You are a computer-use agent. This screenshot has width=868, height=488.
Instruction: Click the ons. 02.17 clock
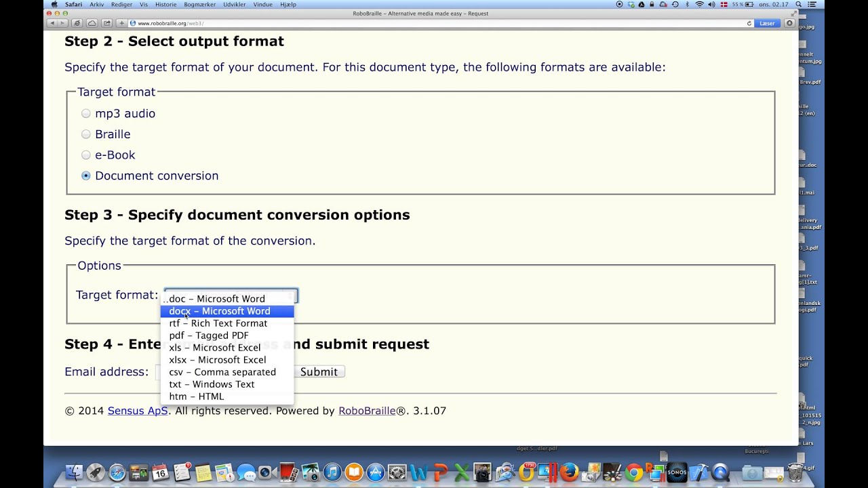[774, 4]
